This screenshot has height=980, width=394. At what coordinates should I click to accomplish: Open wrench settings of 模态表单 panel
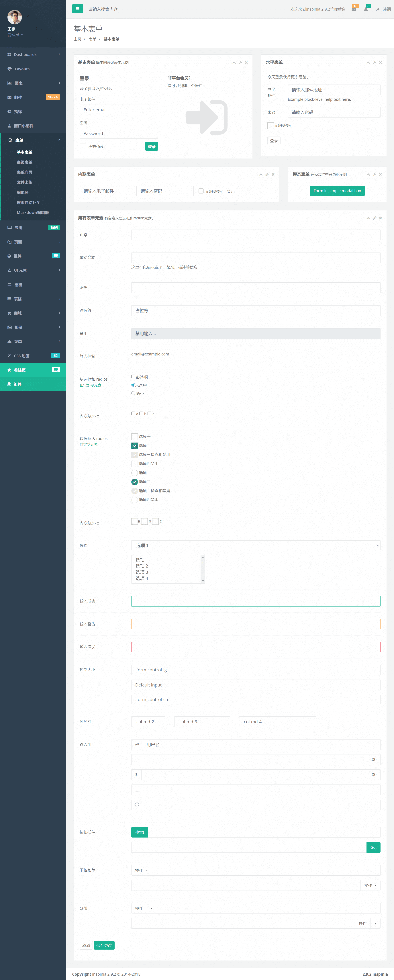click(x=375, y=175)
